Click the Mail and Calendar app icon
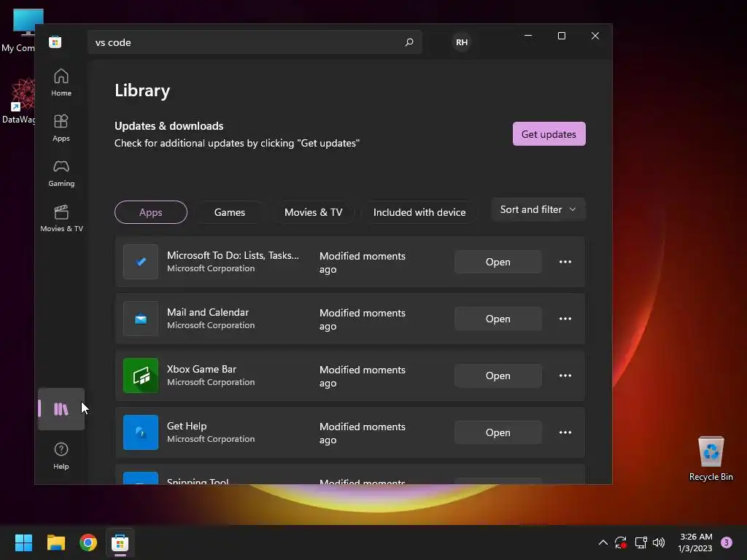The height and width of the screenshot is (560, 747). pos(141,319)
